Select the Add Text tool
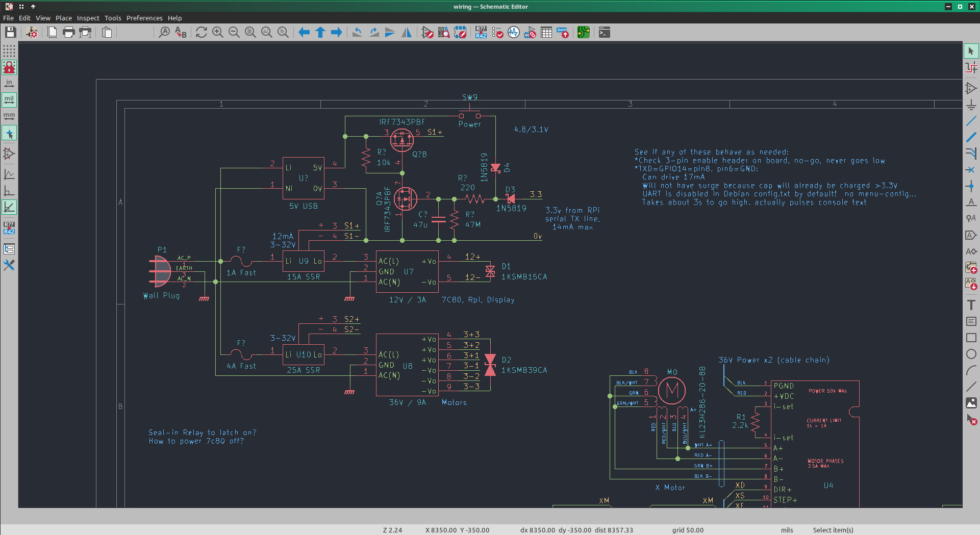The height and width of the screenshot is (535, 980). point(971,305)
